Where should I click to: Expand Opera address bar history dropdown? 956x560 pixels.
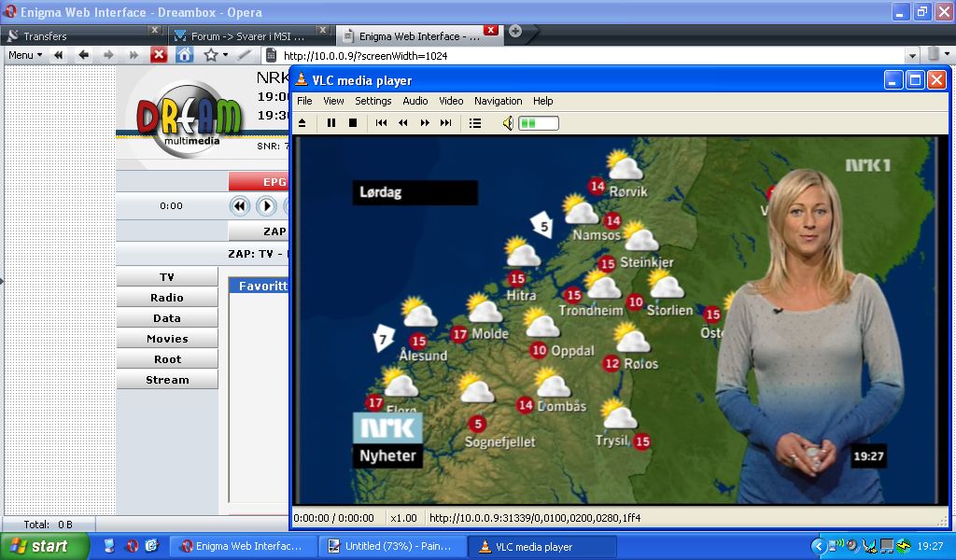(912, 55)
